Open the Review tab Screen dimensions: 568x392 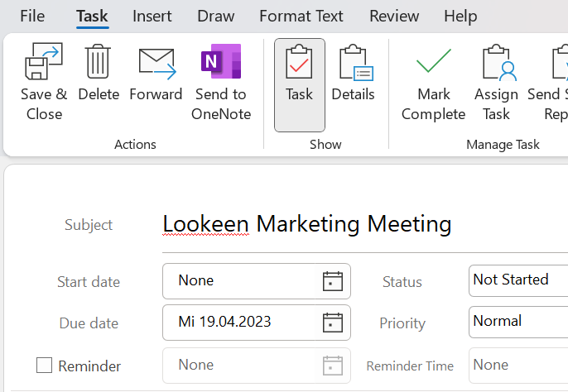coord(394,16)
